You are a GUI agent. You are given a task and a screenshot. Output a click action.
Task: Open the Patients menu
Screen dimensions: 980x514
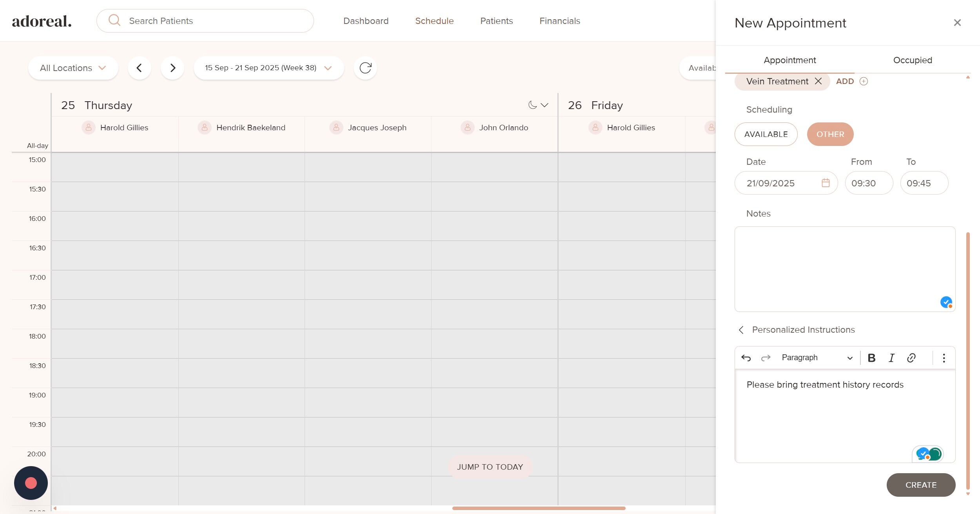click(496, 21)
